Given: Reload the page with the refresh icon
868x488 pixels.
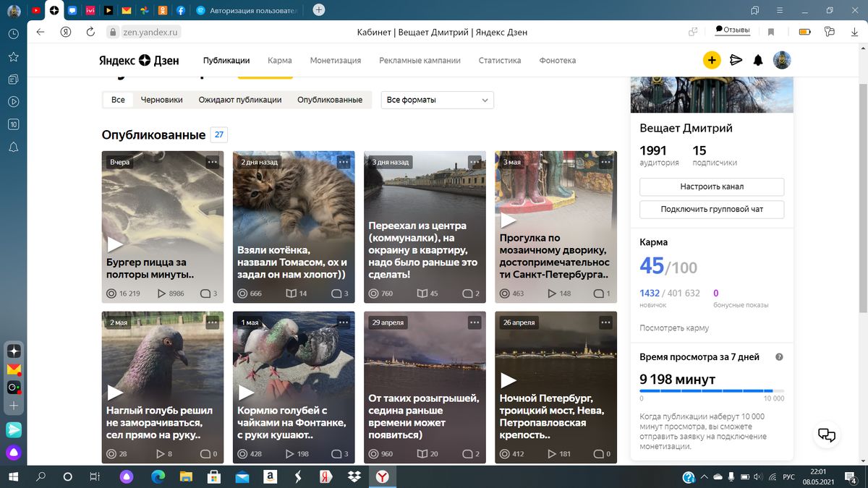Looking at the screenshot, I should (90, 32).
